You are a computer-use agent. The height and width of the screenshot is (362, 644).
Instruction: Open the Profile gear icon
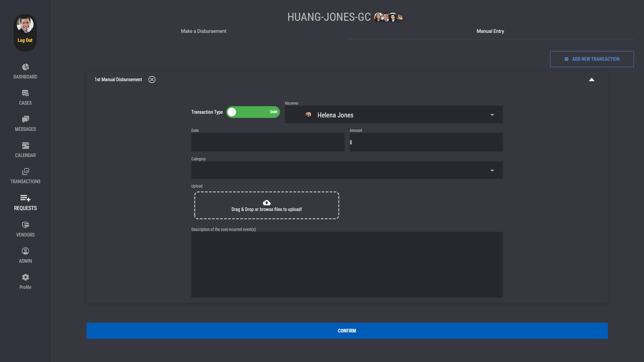point(25,277)
